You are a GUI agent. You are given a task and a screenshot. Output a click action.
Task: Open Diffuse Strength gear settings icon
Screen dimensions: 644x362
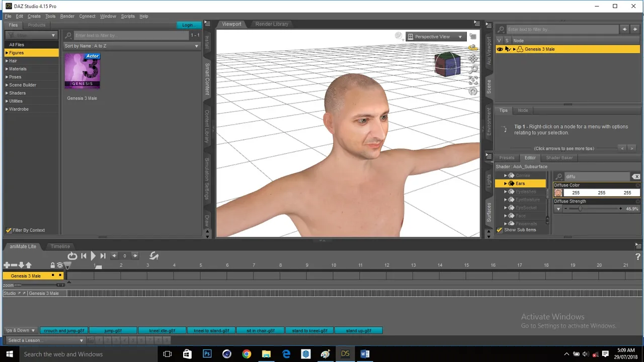638,201
